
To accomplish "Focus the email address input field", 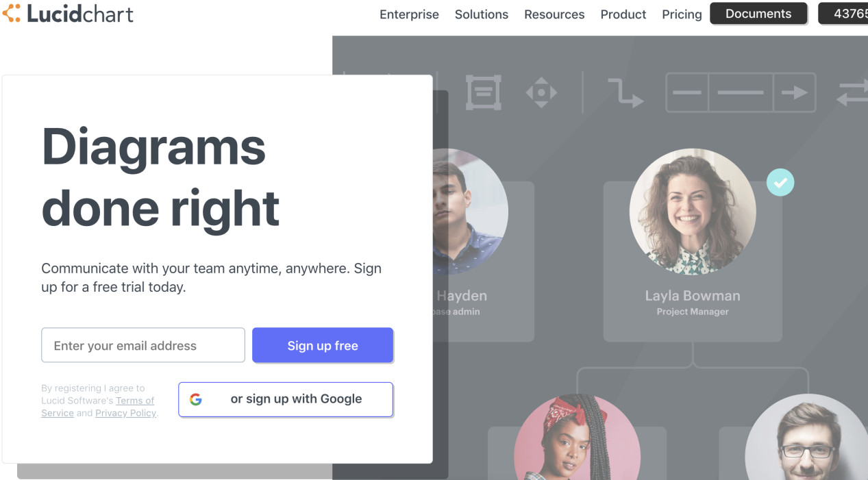I will click(143, 346).
